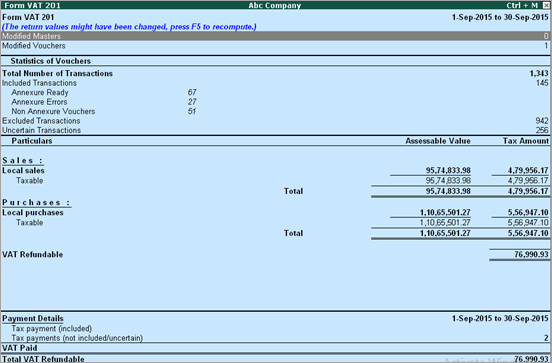Image resolution: width=552 pixels, height=363 pixels.
Task: Select the Modified Masters row
Action: 275,36
